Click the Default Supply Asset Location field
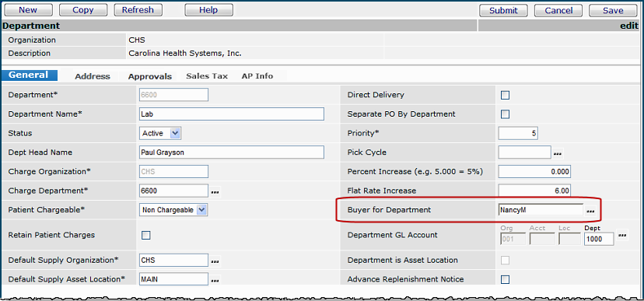The image size is (644, 301). click(x=173, y=280)
